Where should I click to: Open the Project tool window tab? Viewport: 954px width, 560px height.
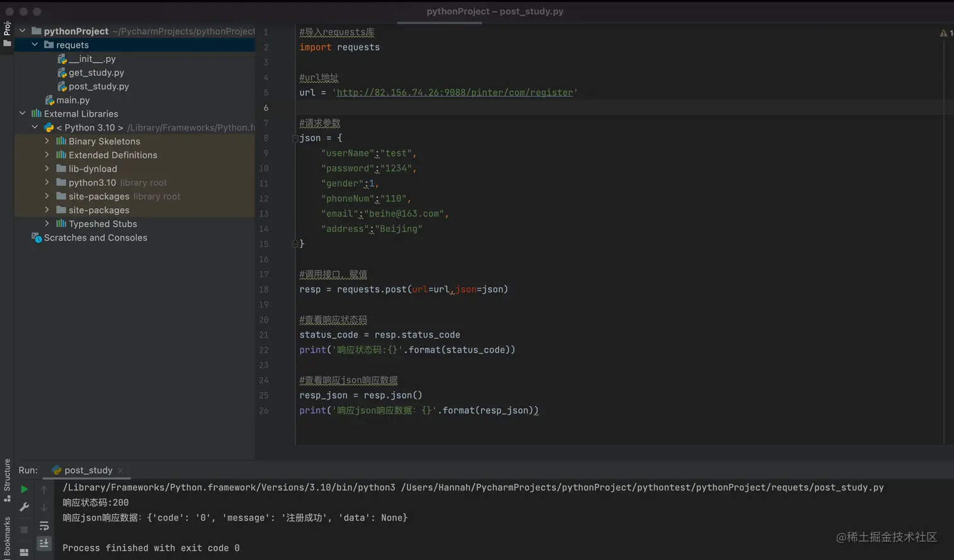7,34
